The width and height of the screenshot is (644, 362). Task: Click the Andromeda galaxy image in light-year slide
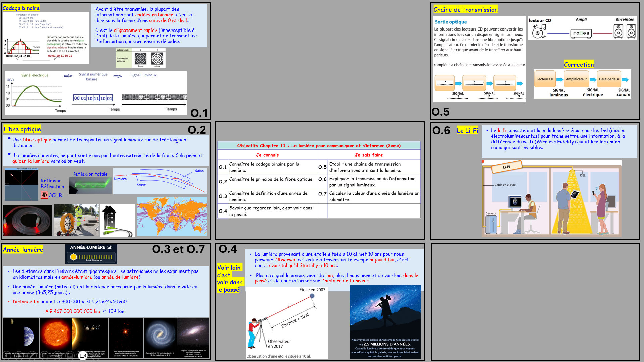coord(193,338)
